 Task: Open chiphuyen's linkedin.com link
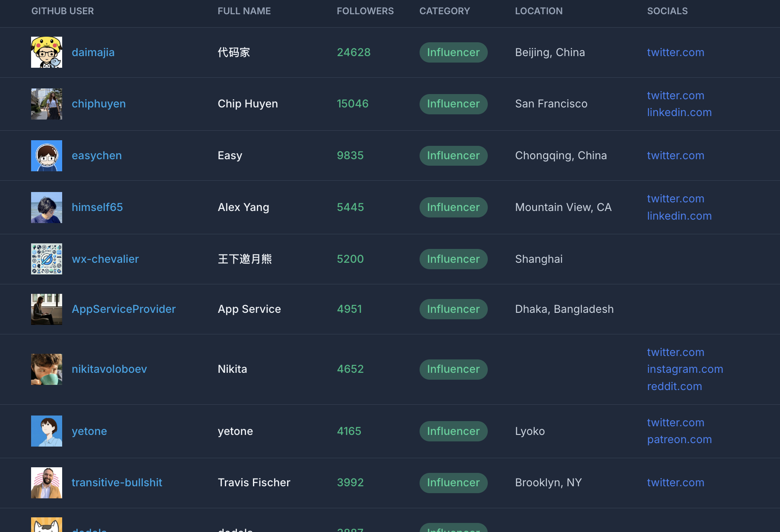point(679,113)
